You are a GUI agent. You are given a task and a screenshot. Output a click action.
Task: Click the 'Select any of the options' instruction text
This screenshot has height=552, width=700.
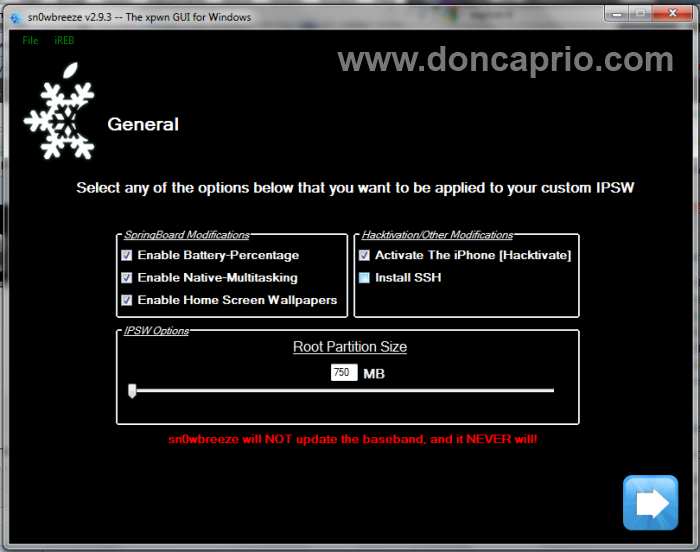point(355,188)
